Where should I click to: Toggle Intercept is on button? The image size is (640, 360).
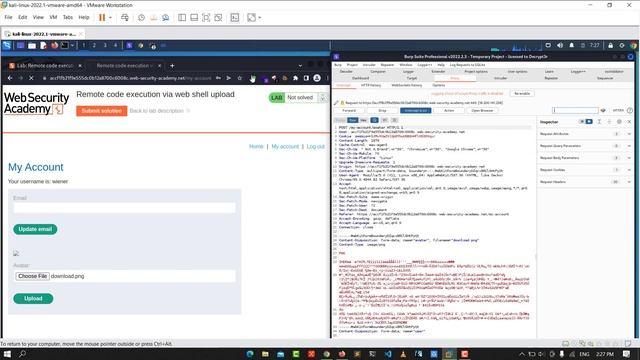coord(416,111)
